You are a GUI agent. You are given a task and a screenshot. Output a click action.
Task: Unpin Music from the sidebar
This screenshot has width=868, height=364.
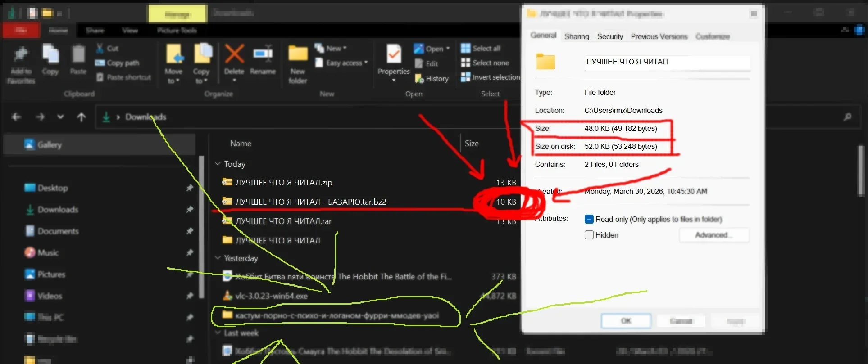click(x=190, y=253)
